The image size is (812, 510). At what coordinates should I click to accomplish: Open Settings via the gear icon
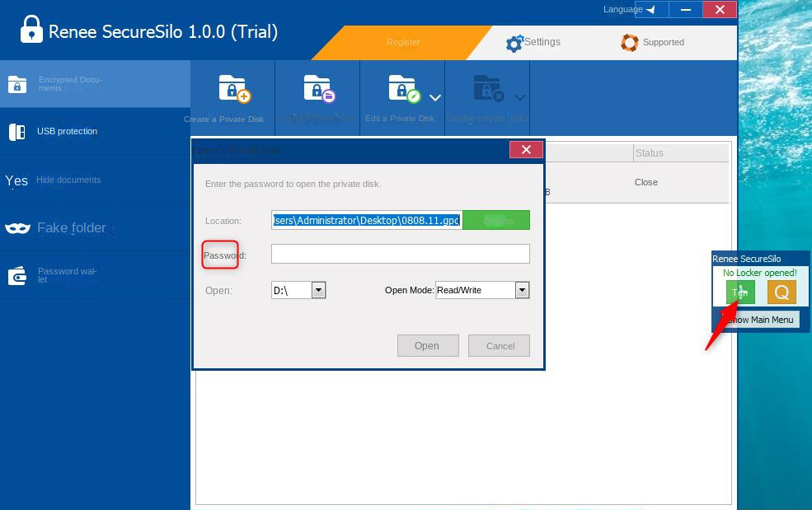tap(515, 43)
